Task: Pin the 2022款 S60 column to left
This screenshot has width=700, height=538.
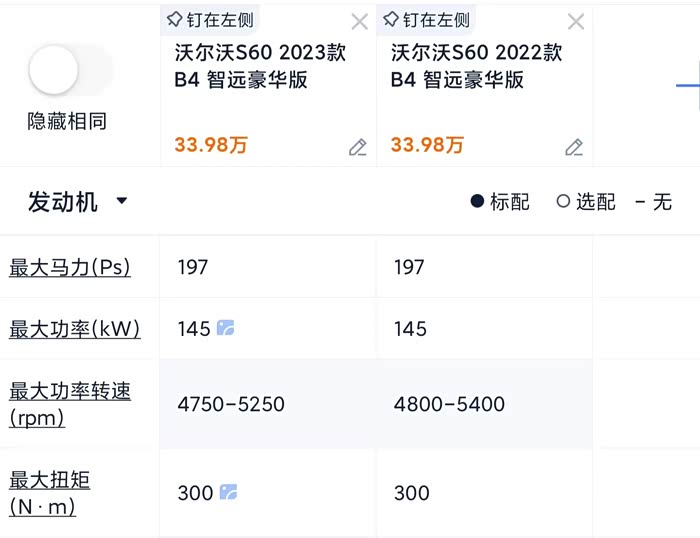Action: point(425,20)
